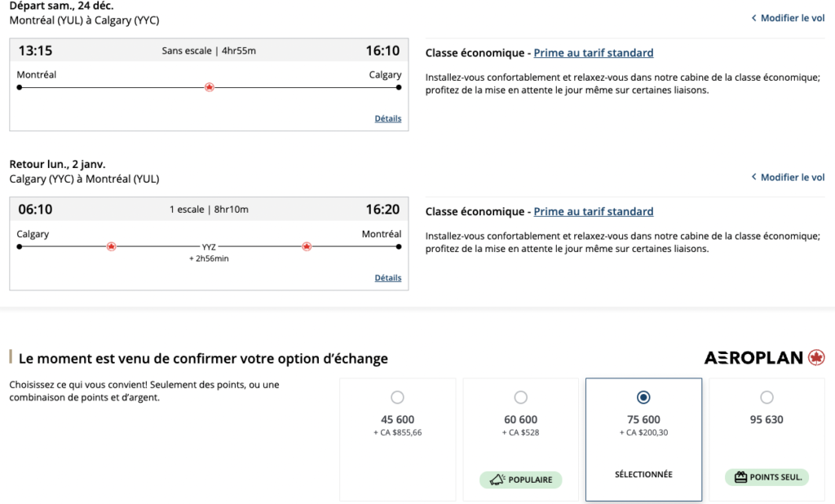The height and width of the screenshot is (504, 835).
Task: Expand Détails for the Calgary to Montréal flight
Action: coord(388,277)
